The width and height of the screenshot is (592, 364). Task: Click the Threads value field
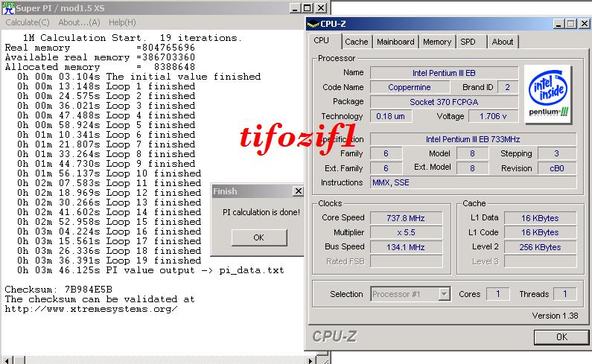pyautogui.click(x=565, y=294)
